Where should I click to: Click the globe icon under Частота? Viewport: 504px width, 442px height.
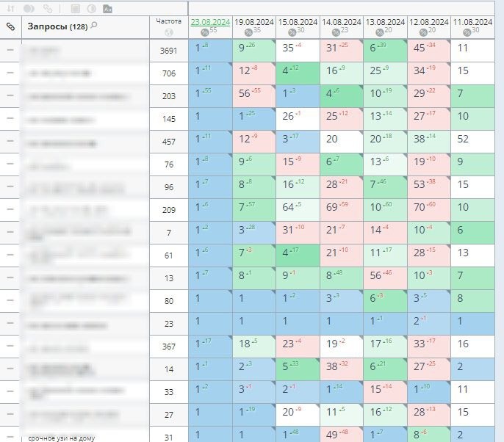[x=169, y=32]
